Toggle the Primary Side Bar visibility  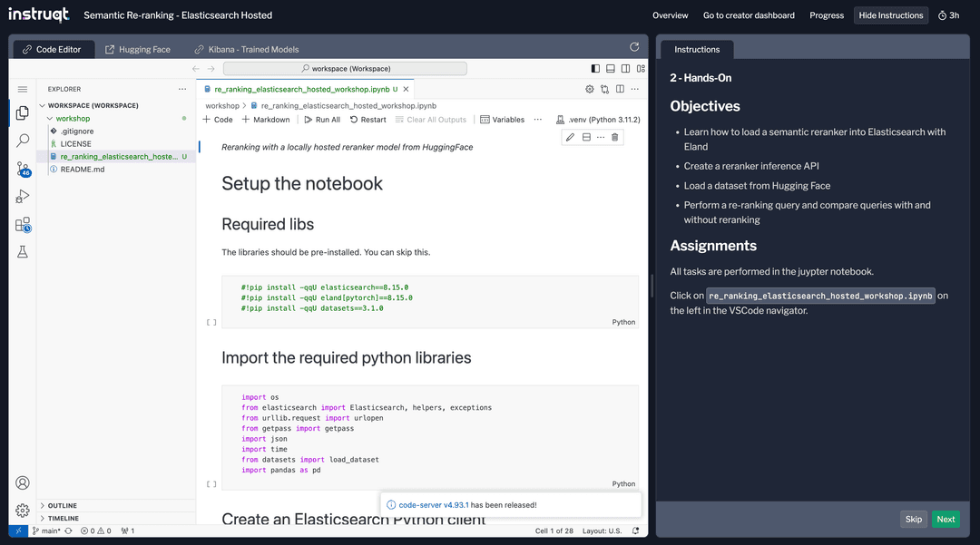pos(595,68)
